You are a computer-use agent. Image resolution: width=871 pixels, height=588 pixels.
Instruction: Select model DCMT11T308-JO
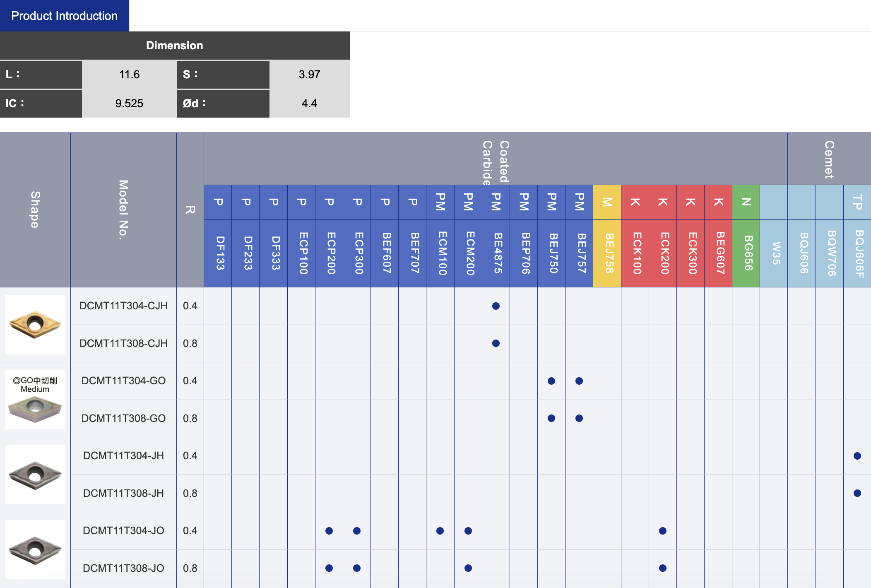click(x=123, y=568)
